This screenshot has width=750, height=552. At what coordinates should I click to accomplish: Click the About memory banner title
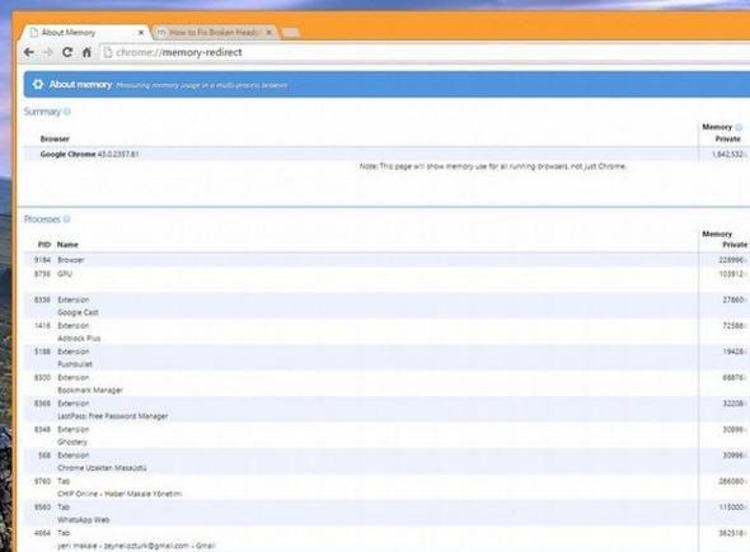(80, 85)
